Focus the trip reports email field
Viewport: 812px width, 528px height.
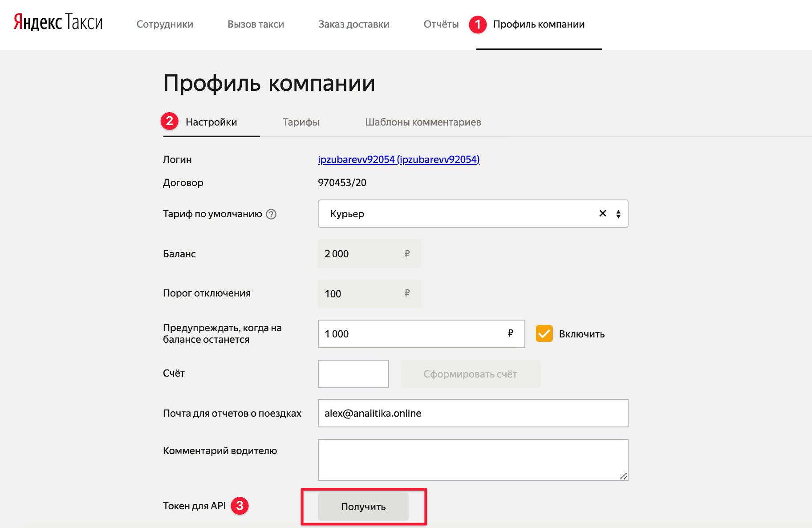(473, 413)
